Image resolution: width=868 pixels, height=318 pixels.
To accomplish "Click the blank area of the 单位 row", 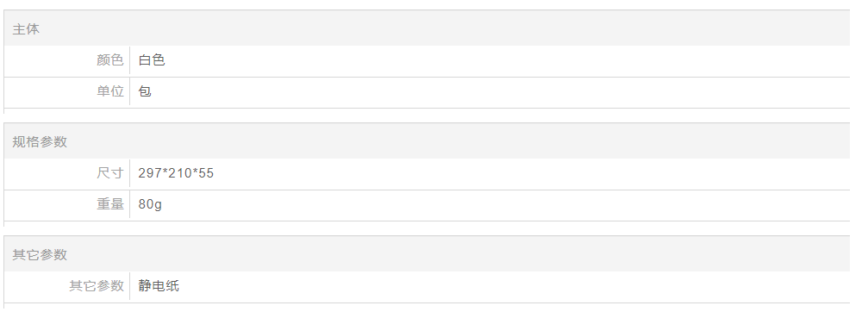I will click(501, 91).
